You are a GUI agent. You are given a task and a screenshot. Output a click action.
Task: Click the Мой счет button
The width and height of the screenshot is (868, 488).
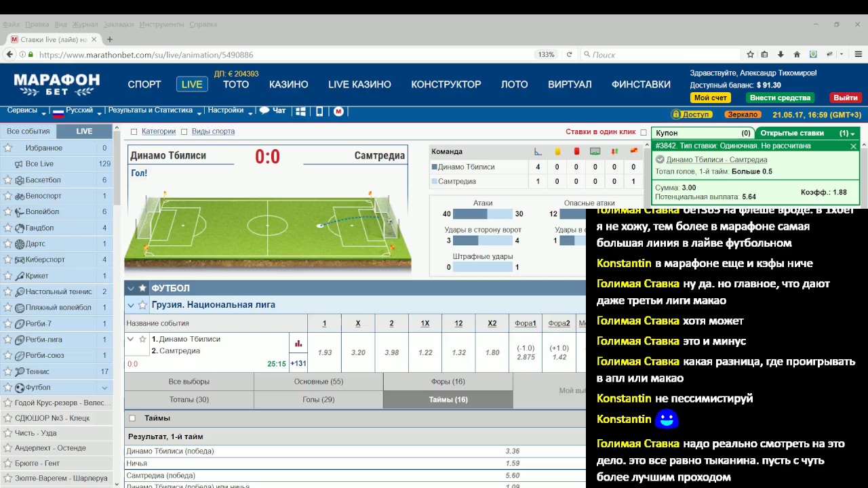(710, 98)
